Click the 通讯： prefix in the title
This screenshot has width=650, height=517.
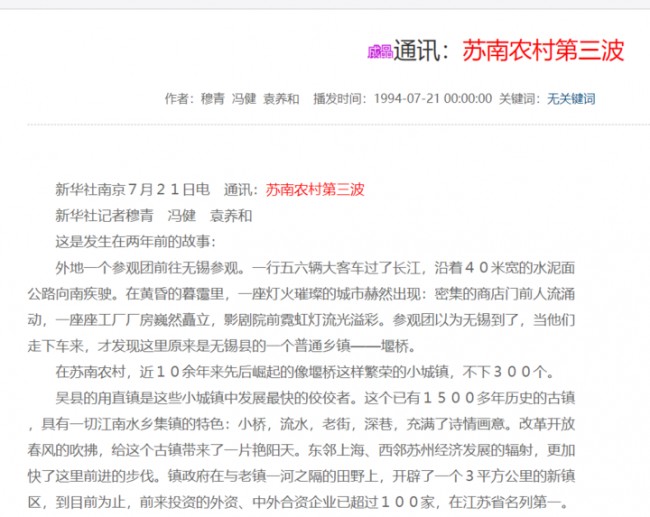pos(421,51)
